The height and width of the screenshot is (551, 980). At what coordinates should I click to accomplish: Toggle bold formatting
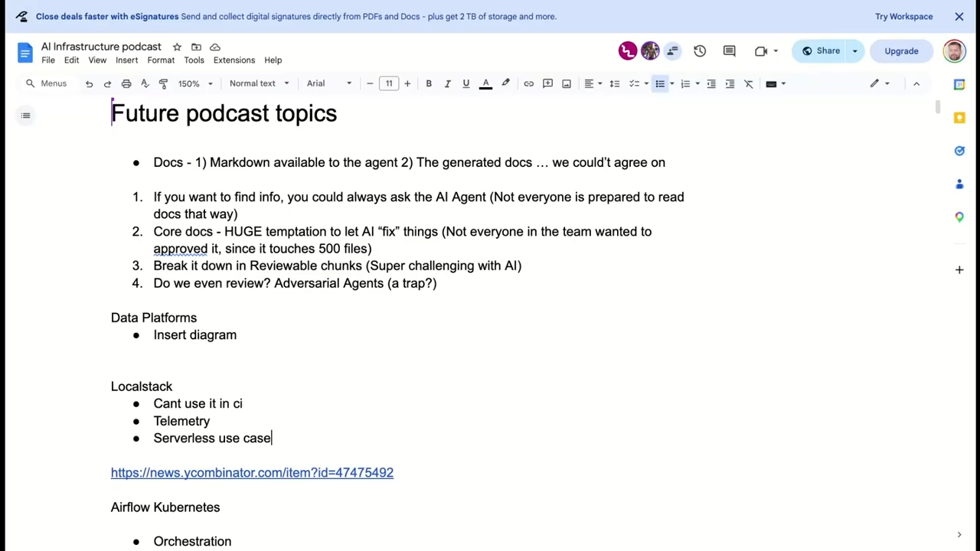[x=429, y=83]
